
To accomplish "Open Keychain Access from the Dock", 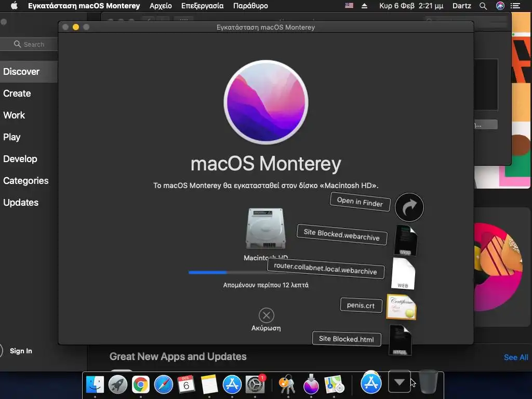I will pos(287,384).
